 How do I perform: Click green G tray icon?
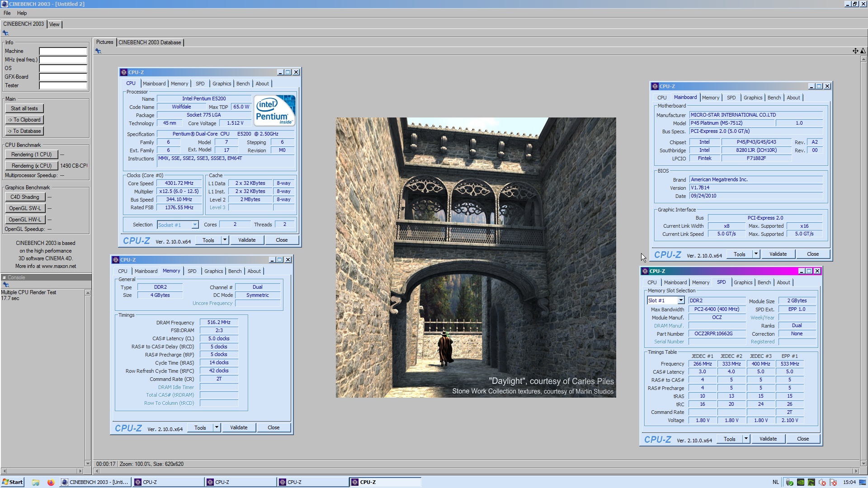pyautogui.click(x=811, y=482)
